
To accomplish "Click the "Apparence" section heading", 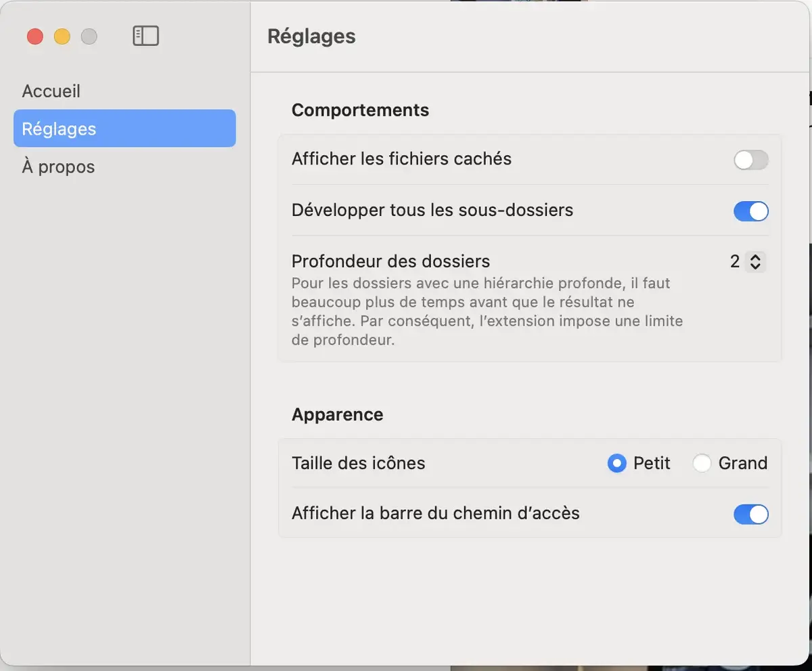I will click(x=337, y=414).
